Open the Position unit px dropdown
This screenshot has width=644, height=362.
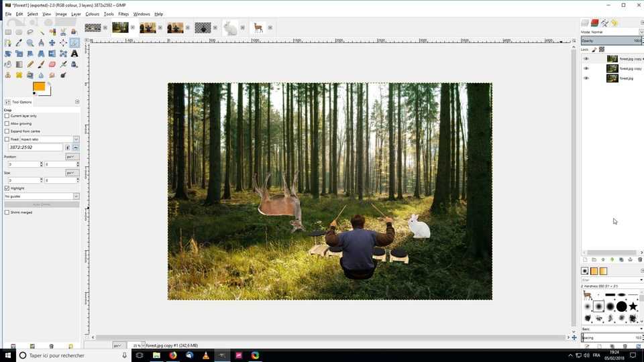pos(72,157)
